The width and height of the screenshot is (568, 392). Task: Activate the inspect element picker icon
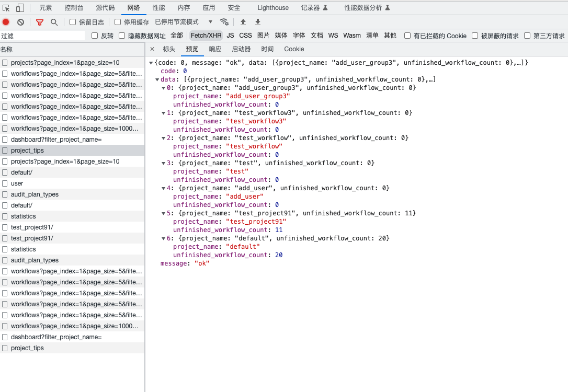pos(6,8)
